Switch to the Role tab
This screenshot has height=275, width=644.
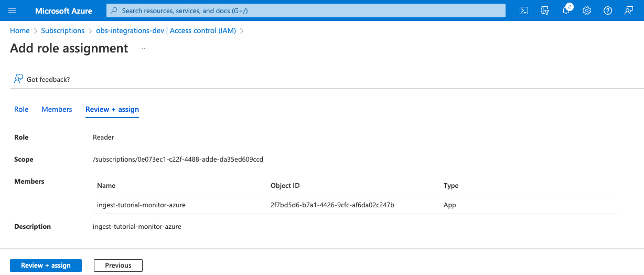21,109
